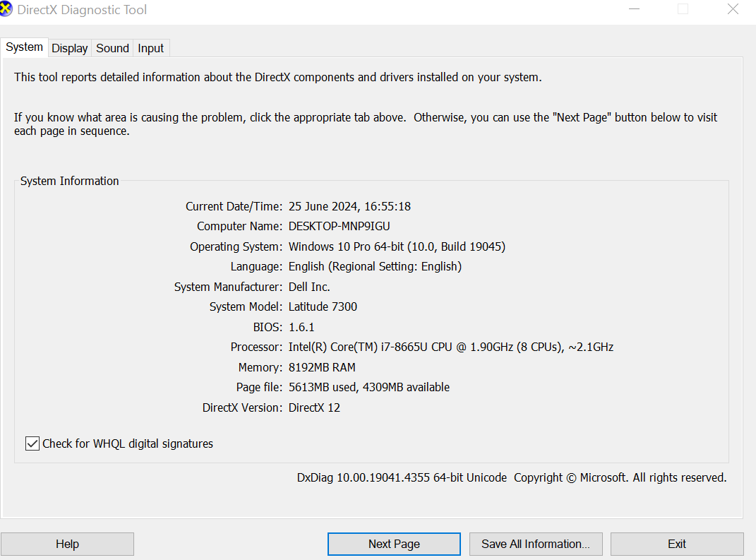Click the DxDiag 10.00.19041.4355 version text
756x560 pixels.
(402, 477)
